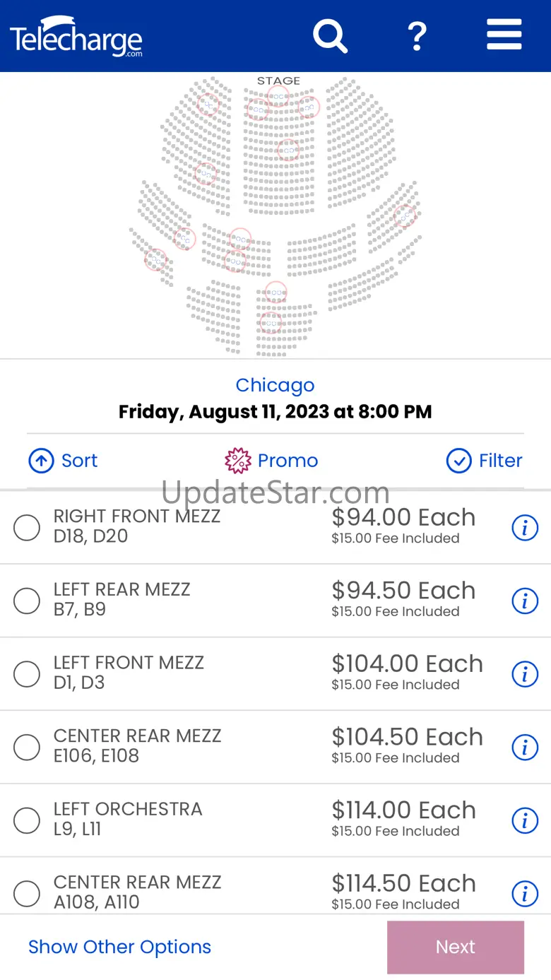Show info for Center Rear Mezz E106, E108

point(525,748)
